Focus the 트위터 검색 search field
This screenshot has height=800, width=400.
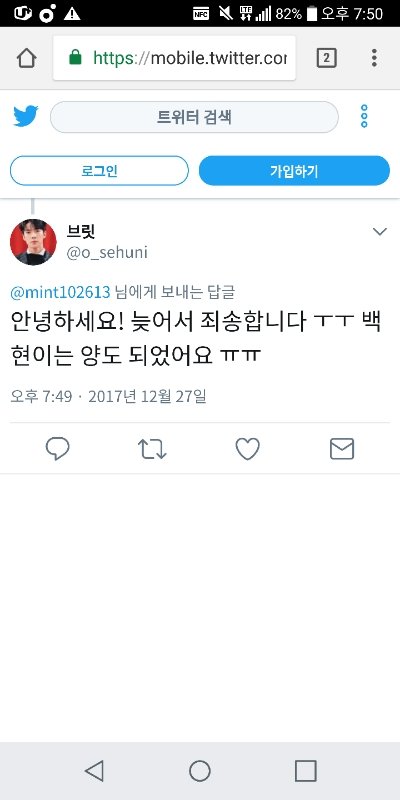(194, 117)
